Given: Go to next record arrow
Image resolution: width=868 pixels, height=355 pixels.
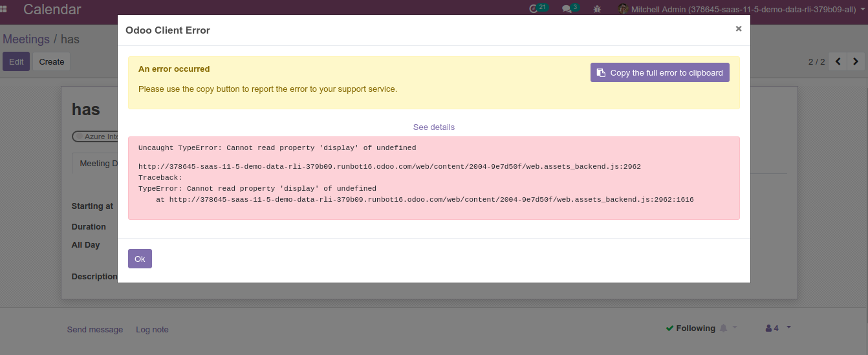Looking at the screenshot, I should [x=856, y=61].
